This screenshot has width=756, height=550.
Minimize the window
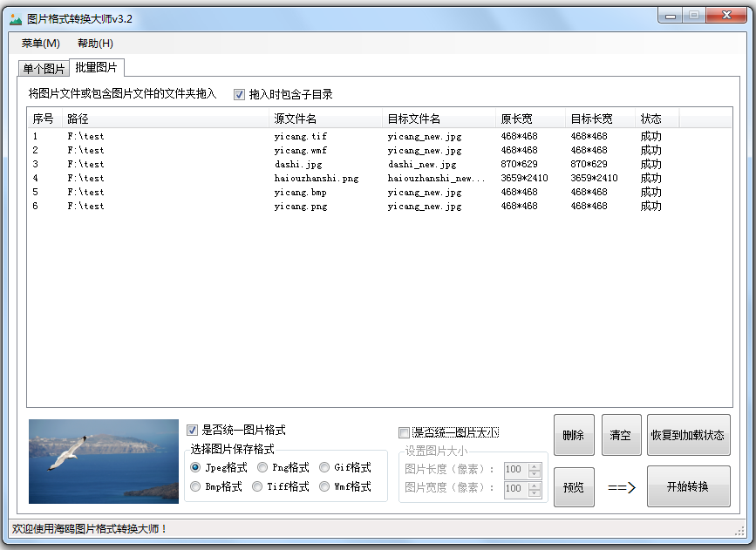point(671,16)
